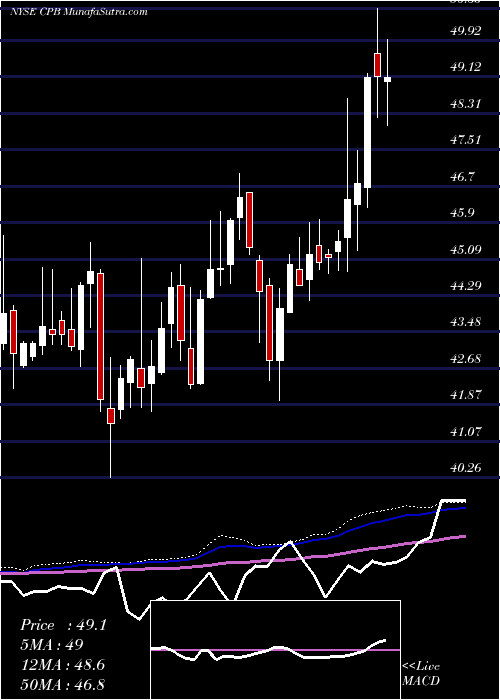The width and height of the screenshot is (500, 700).
Task: Click the NYSE CPB MunafaSutra.com title text
Action: [x=79, y=12]
